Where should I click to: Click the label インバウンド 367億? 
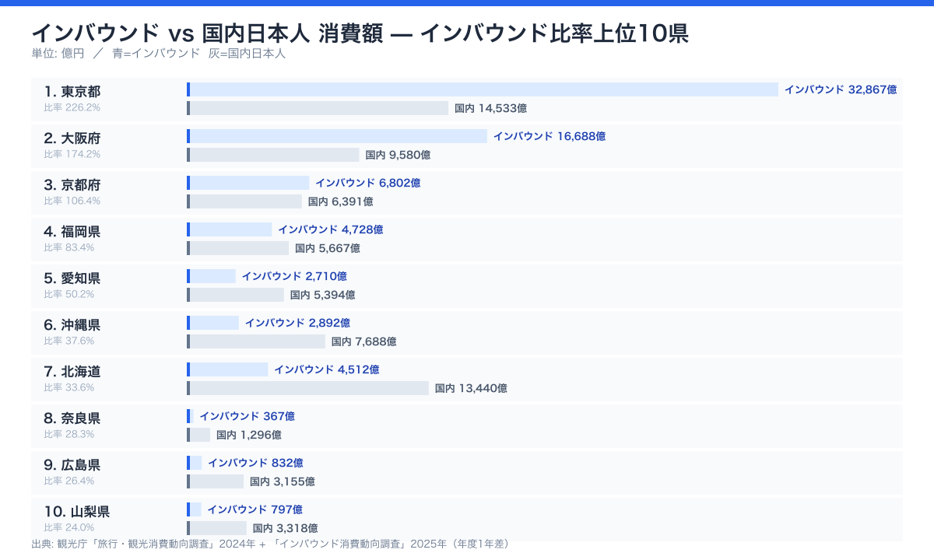pyautogui.click(x=248, y=416)
